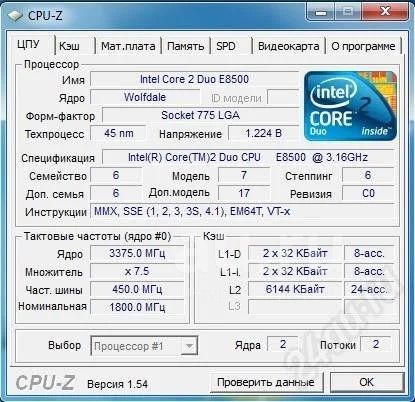Image resolution: width=415 pixels, height=402 pixels.
Task: Click the Ядро frequency field showing 3375.0 МГц
Action: (x=137, y=253)
